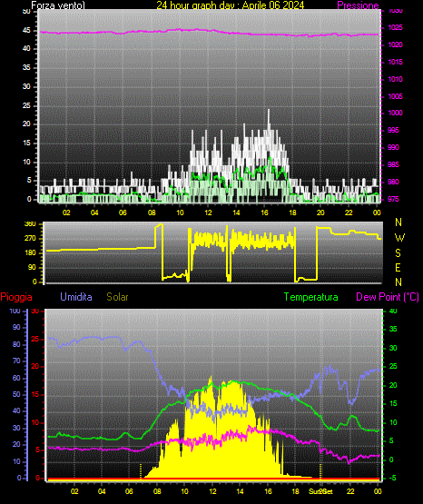Screen dimensions: 423x504
Task: Click the 90 degree direction axis value
Action: [32, 267]
